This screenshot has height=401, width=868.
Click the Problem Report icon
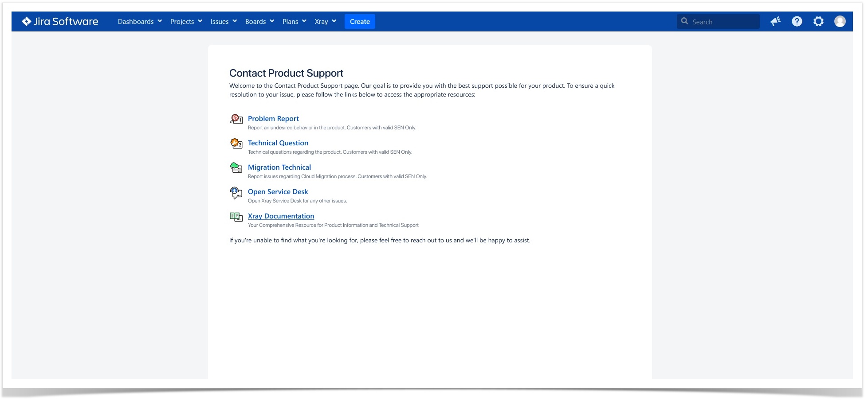[x=236, y=119]
